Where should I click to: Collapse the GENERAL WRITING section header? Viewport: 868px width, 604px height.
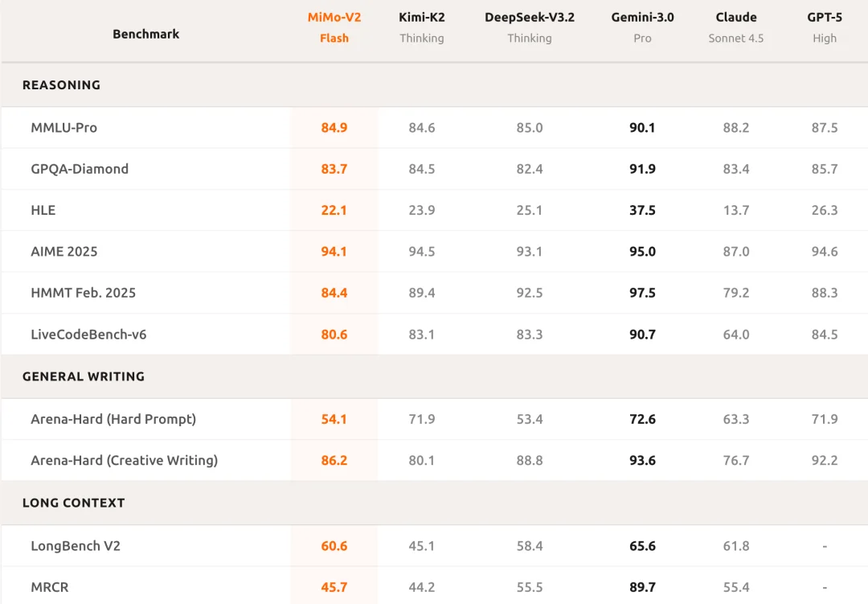click(x=84, y=376)
